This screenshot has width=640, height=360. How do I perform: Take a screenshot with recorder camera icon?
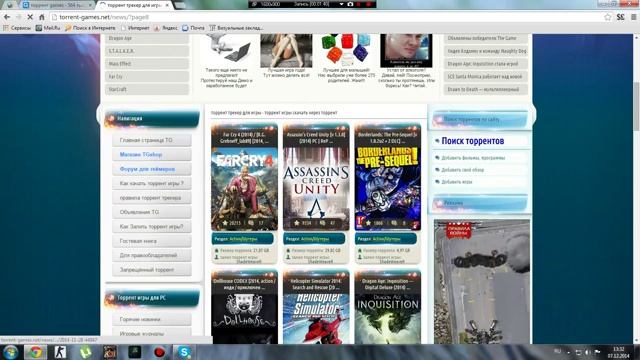point(350,4)
